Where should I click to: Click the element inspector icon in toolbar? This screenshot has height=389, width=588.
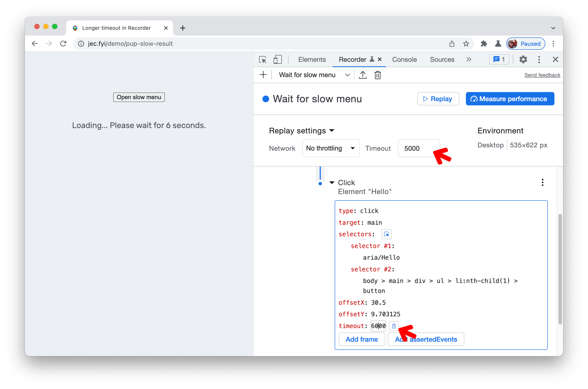[263, 60]
